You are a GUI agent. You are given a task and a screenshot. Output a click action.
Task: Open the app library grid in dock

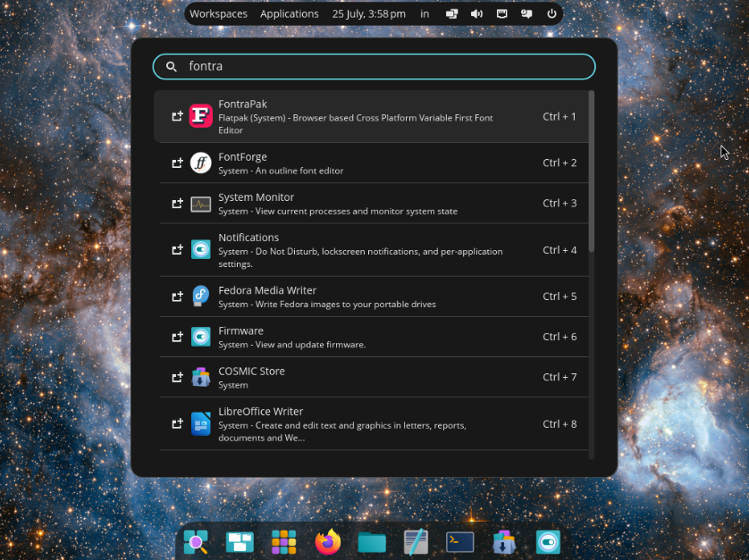[x=283, y=542]
